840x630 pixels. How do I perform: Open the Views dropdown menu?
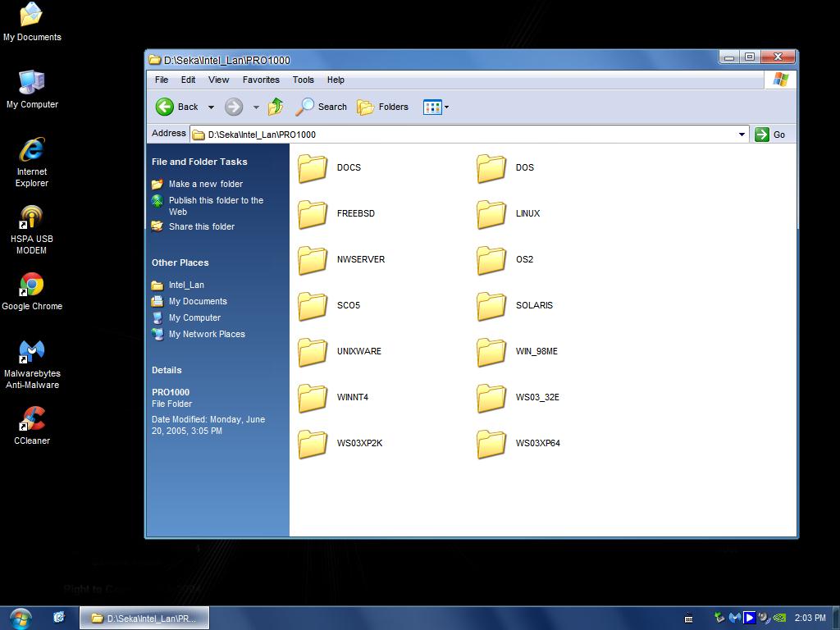tap(436, 107)
